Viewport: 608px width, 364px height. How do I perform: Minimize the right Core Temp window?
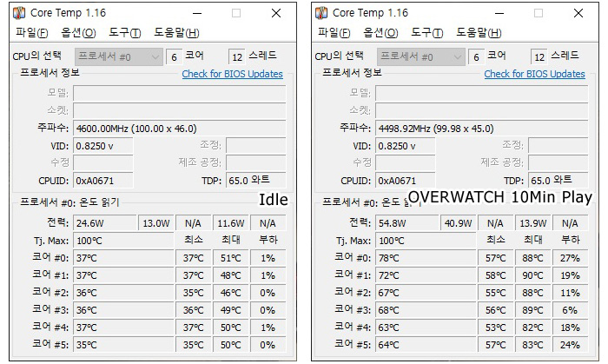(499, 13)
